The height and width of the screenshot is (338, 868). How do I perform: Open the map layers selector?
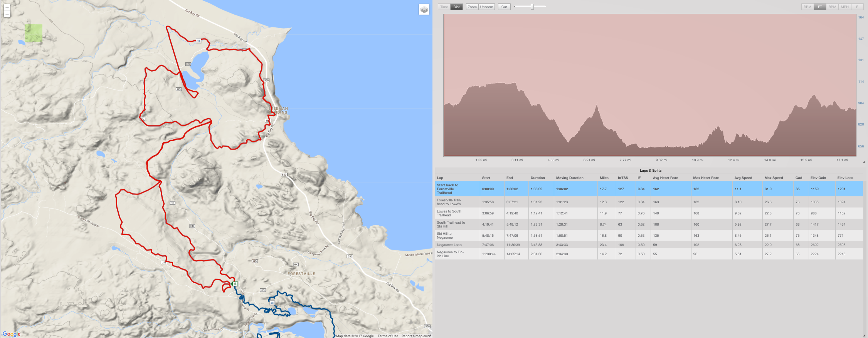(424, 10)
